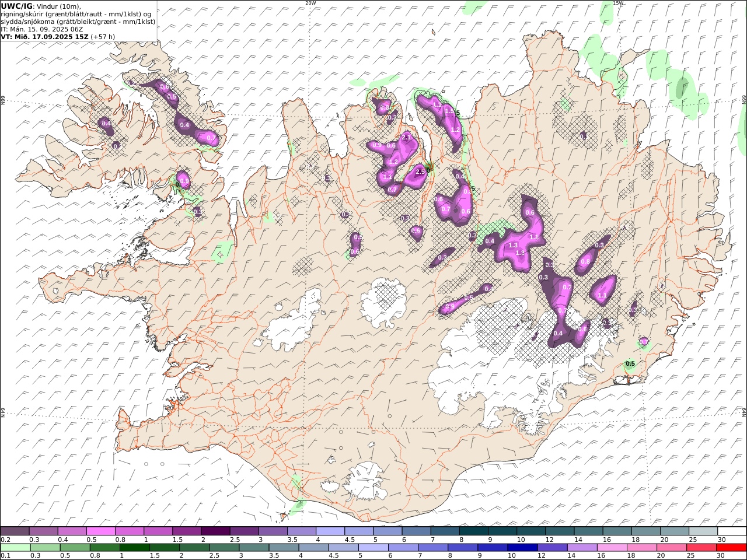747x560 pixels.
Task: Select the VT: Mið. 17.09.2025 15Z line
Action: pyautogui.click(x=45, y=36)
